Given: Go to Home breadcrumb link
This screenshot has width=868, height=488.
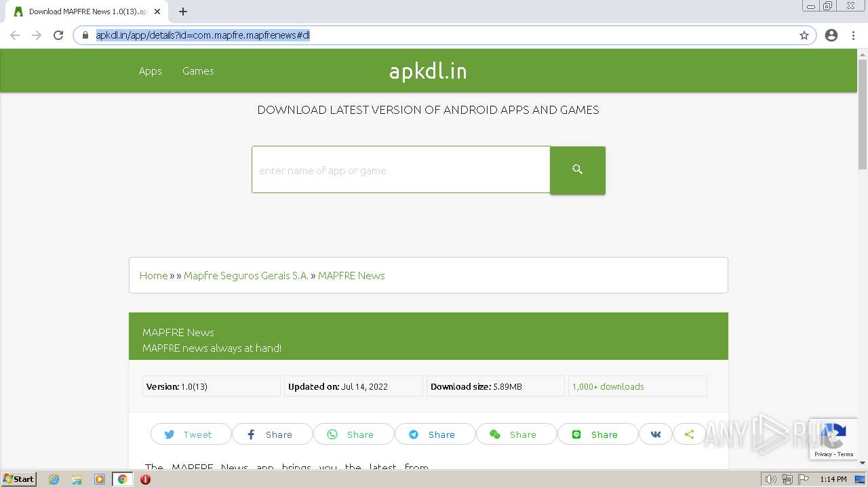Looking at the screenshot, I should 153,275.
